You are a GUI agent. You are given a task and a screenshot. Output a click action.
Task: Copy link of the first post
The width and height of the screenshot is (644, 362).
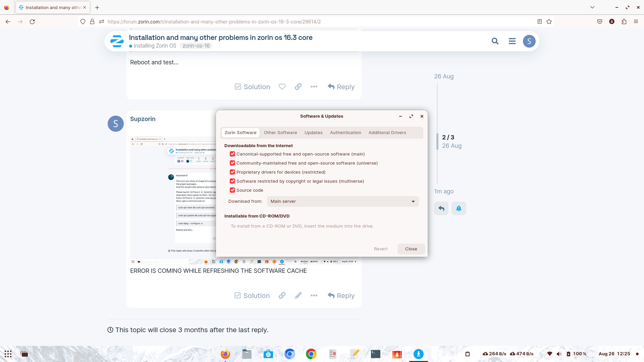298,86
